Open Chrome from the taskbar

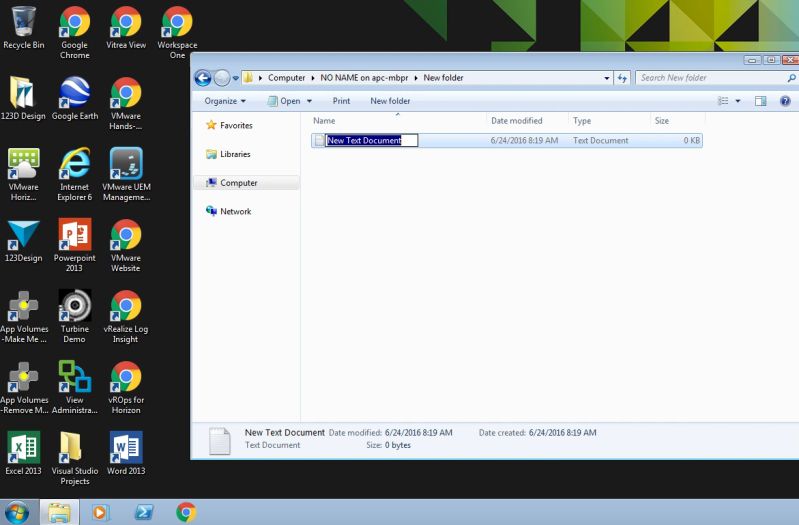[x=186, y=512]
